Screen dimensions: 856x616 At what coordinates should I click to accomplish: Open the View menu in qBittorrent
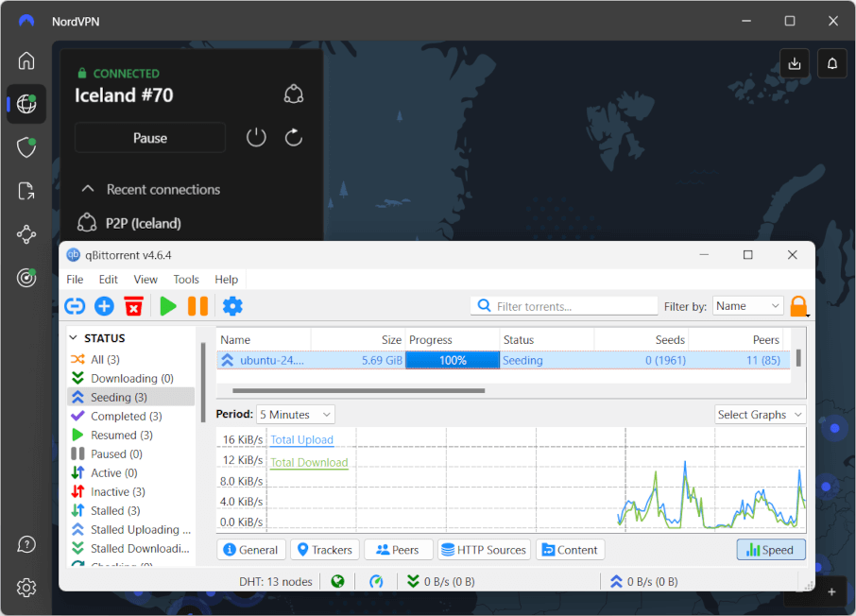tap(146, 280)
